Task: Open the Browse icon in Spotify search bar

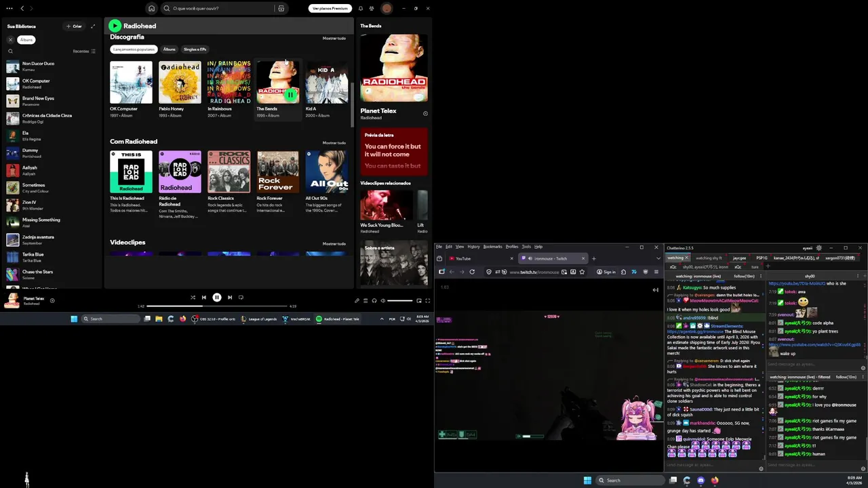Action: click(281, 9)
